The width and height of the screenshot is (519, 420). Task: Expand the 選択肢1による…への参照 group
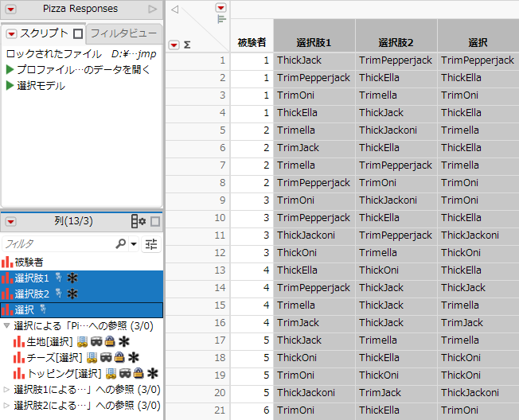click(x=6, y=390)
